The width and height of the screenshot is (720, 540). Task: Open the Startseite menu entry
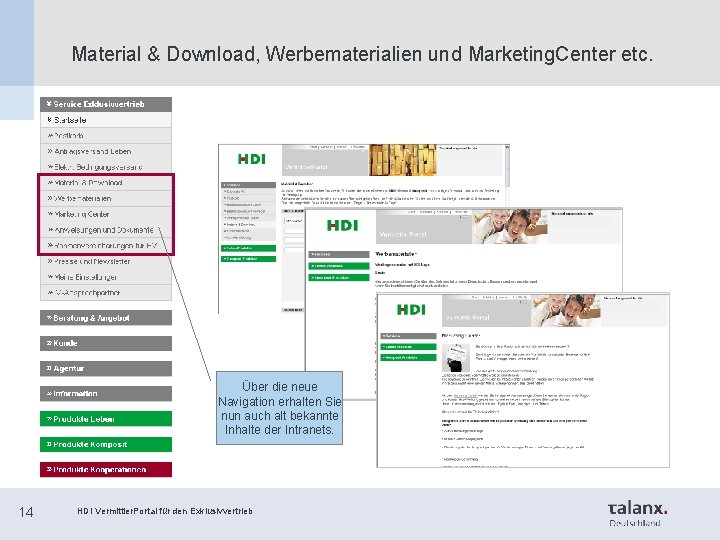tap(106, 120)
